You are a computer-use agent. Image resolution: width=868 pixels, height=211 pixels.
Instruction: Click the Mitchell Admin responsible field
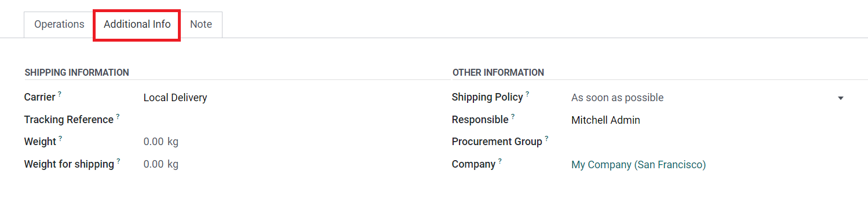pos(606,120)
